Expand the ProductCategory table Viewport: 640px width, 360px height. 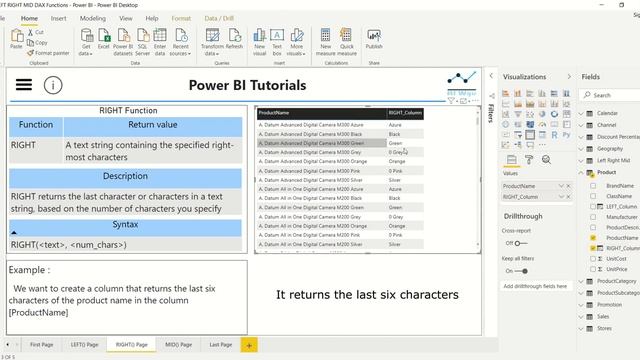point(581,281)
